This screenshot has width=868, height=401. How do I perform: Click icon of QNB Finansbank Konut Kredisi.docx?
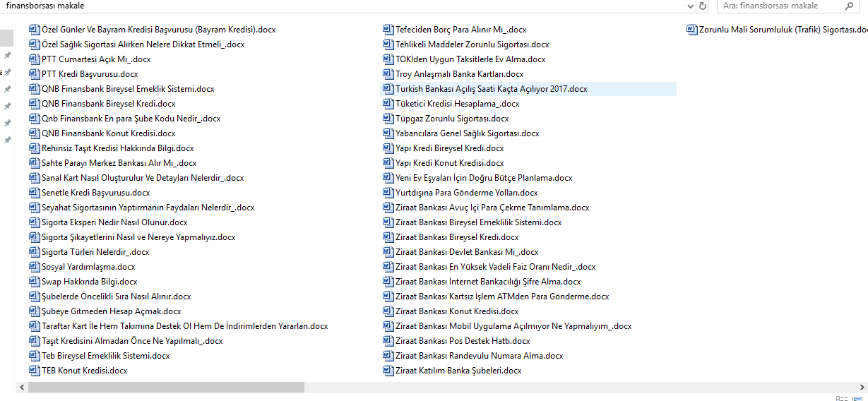pos(35,133)
